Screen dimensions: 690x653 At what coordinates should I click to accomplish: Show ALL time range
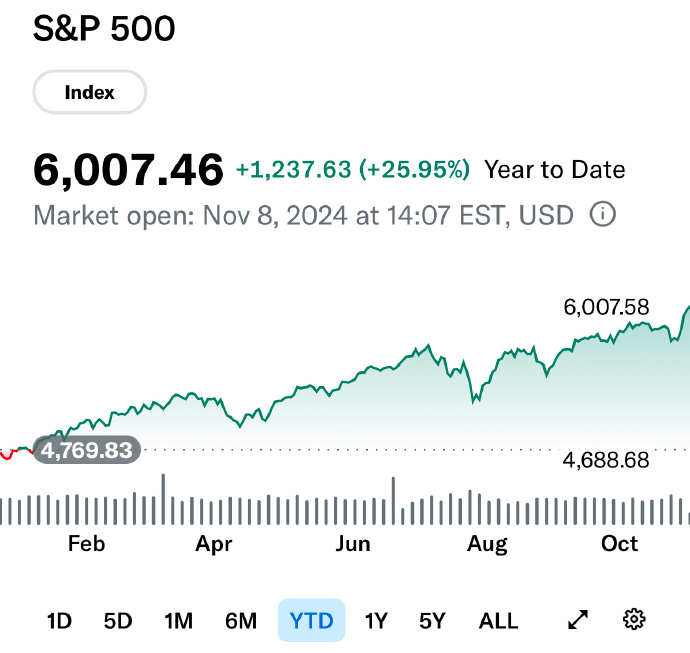(x=498, y=621)
